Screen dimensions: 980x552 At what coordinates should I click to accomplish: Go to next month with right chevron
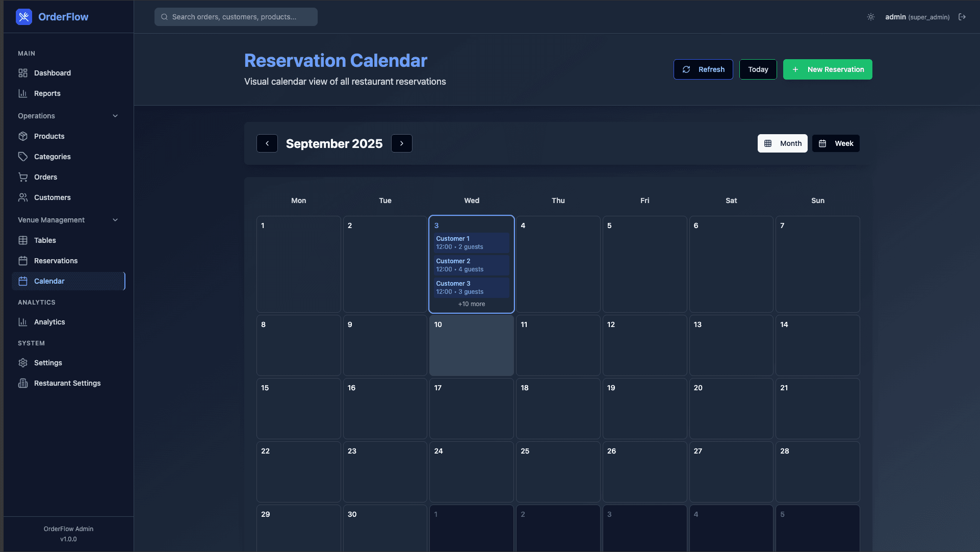[x=401, y=143]
